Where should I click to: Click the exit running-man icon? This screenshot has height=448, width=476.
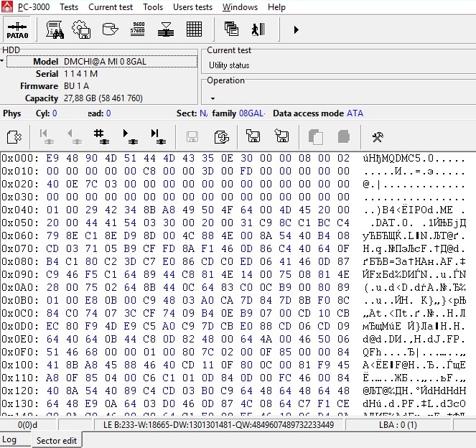(x=257, y=29)
